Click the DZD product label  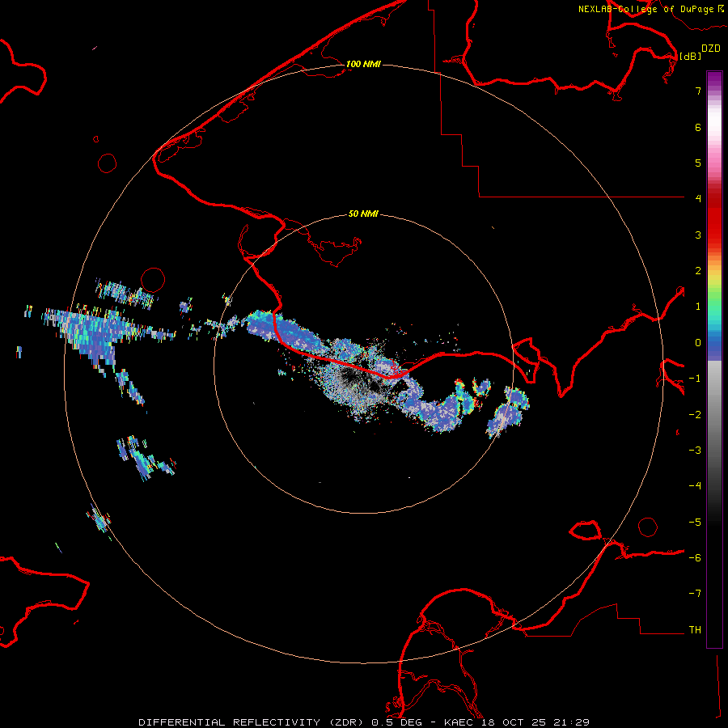click(x=711, y=49)
